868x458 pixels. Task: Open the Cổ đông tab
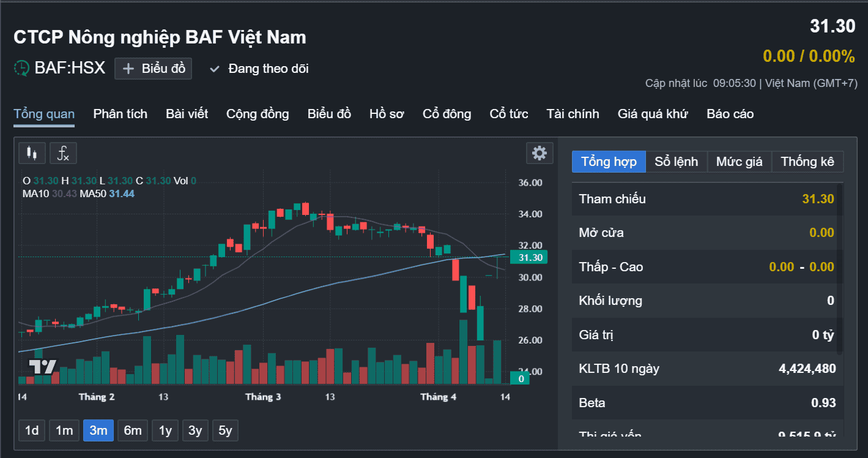tap(447, 114)
